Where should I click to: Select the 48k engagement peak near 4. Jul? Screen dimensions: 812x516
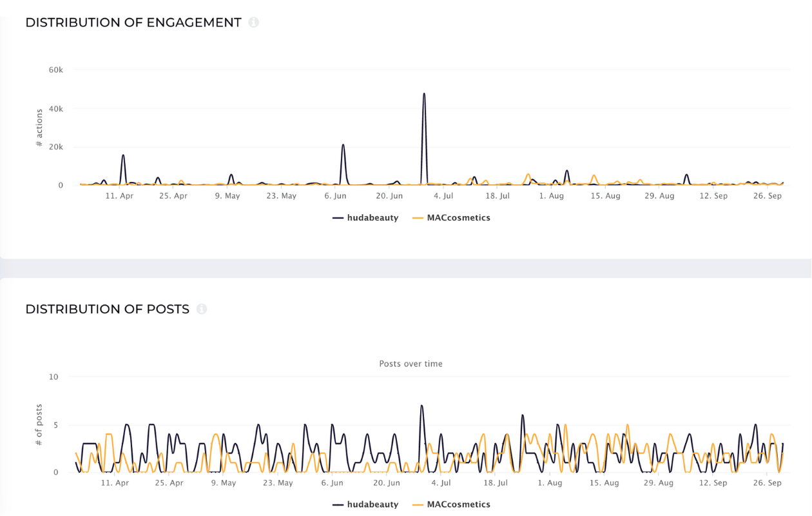point(424,94)
